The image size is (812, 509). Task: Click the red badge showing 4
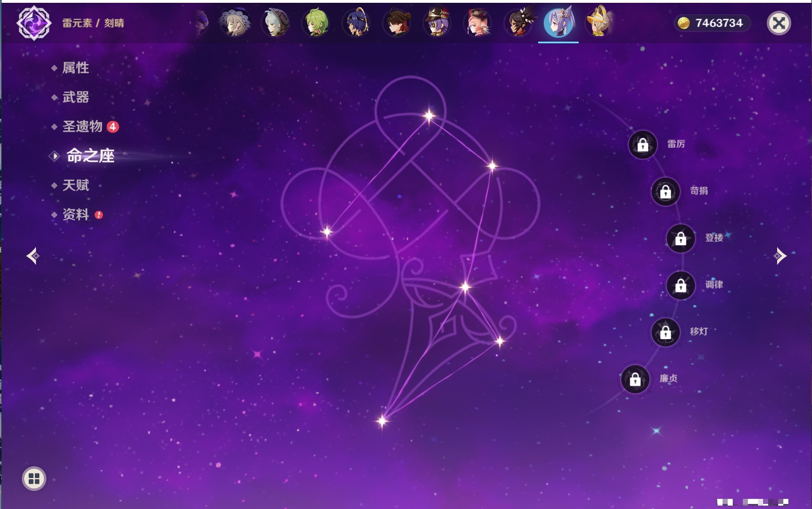[112, 127]
